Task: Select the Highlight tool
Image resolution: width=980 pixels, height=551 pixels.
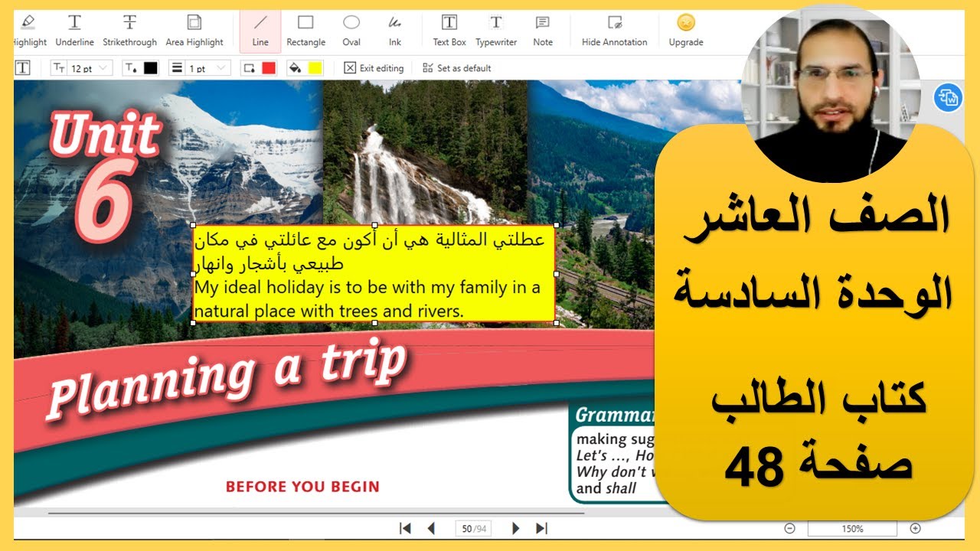Action: tap(29, 31)
